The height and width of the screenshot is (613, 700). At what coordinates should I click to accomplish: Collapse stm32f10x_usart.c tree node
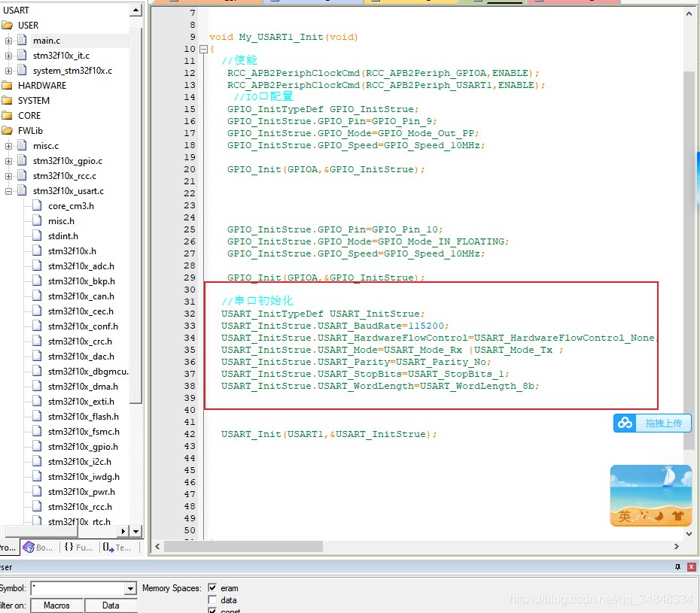pos(8,191)
